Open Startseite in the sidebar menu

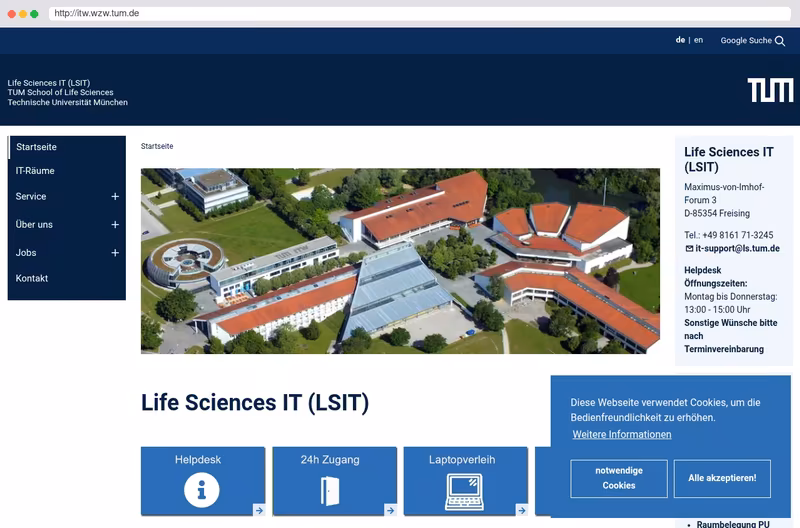[36, 147]
